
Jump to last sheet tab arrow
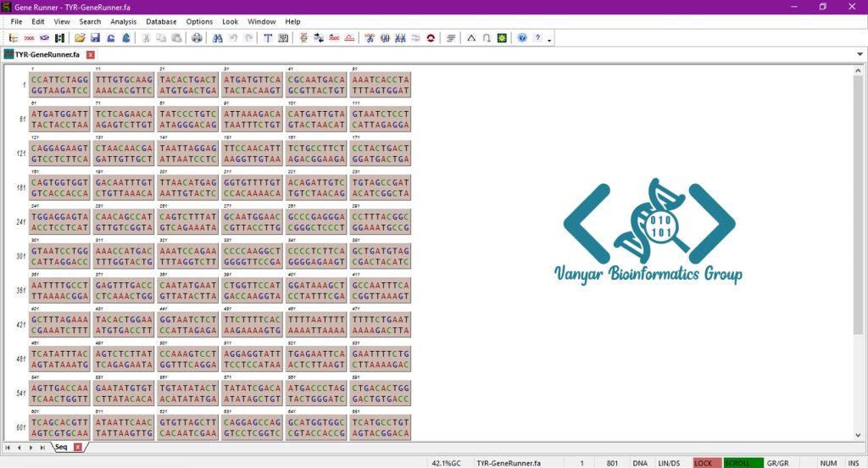coord(42,448)
